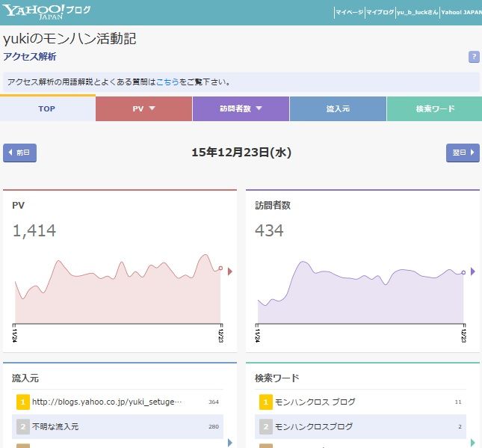The width and height of the screenshot is (482, 448).
Task: Go to next day with 翌日 button
Action: coord(463,153)
